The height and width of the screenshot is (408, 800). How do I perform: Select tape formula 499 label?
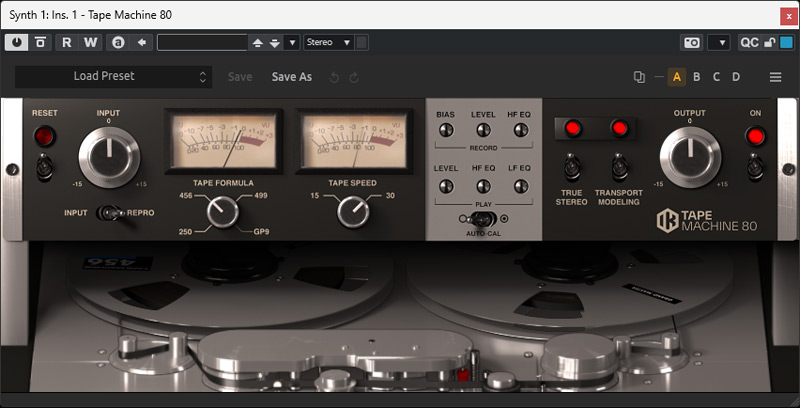(260, 195)
